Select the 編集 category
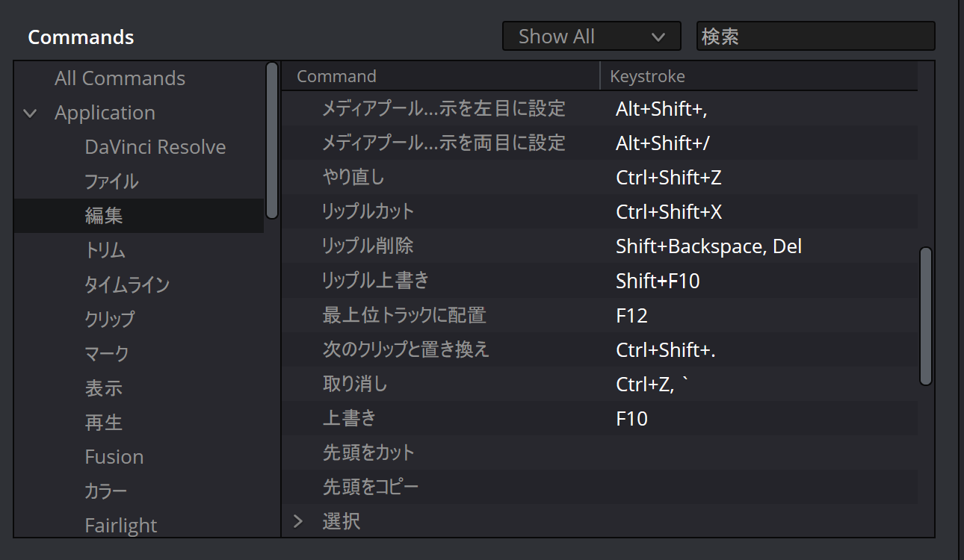 [139, 216]
